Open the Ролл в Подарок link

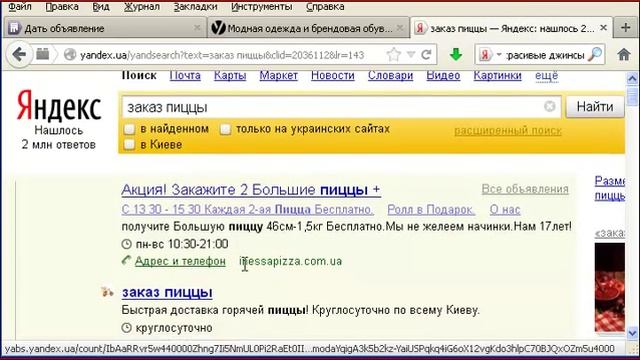pos(431,210)
